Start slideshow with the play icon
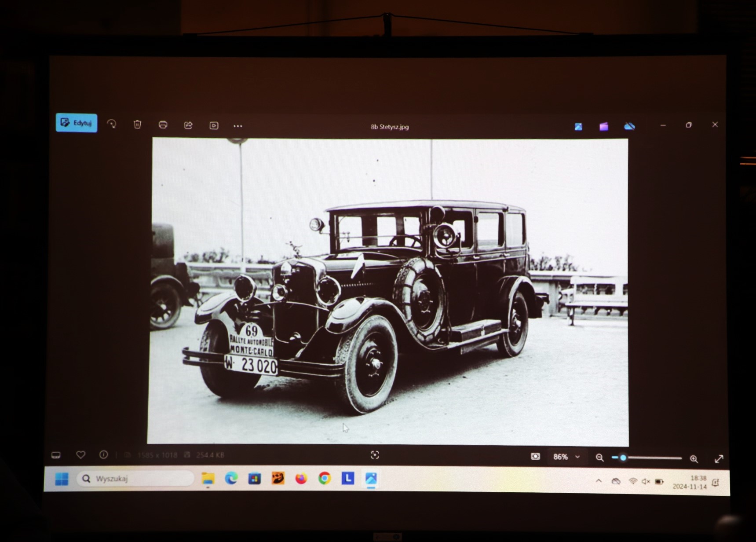Viewport: 756px width, 542px height. click(x=214, y=126)
